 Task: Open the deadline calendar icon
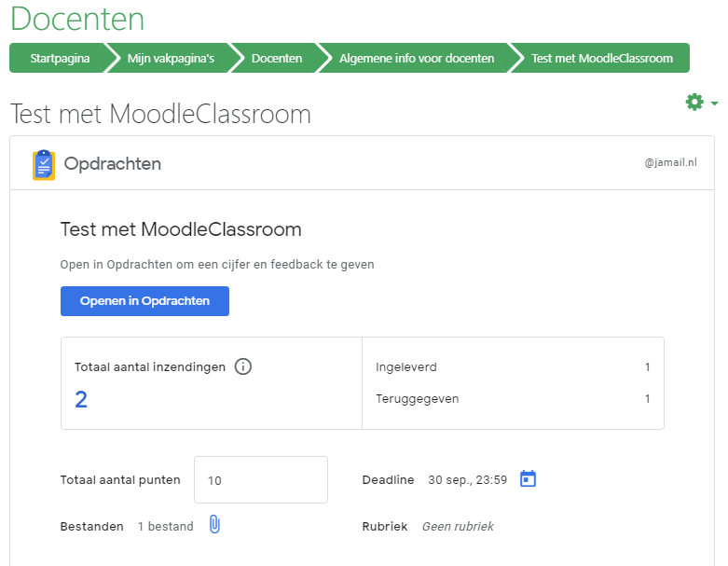(x=528, y=478)
